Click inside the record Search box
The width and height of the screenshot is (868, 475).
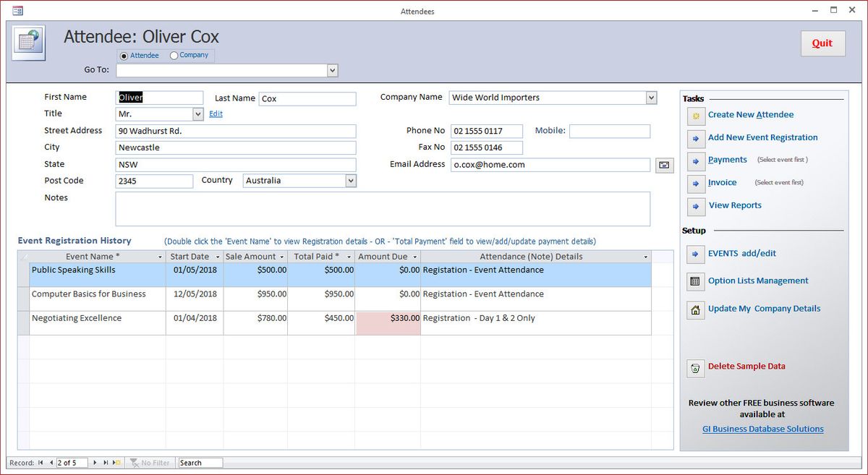pos(200,462)
